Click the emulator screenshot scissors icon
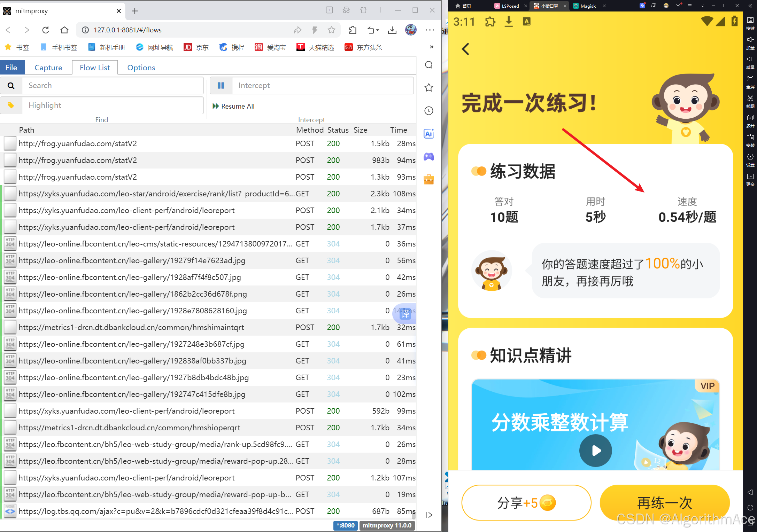This screenshot has height=532, width=757. tap(750, 99)
